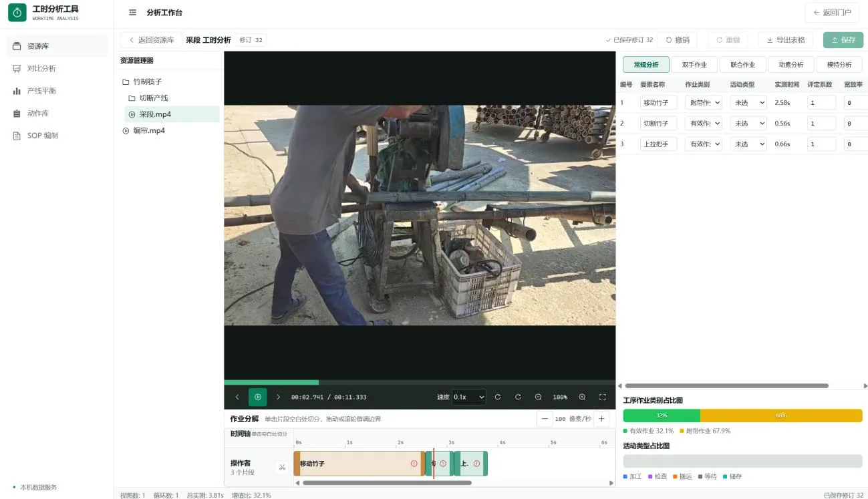Click the fullscreen icon on video bar
The width and height of the screenshot is (868, 499).
click(x=602, y=397)
